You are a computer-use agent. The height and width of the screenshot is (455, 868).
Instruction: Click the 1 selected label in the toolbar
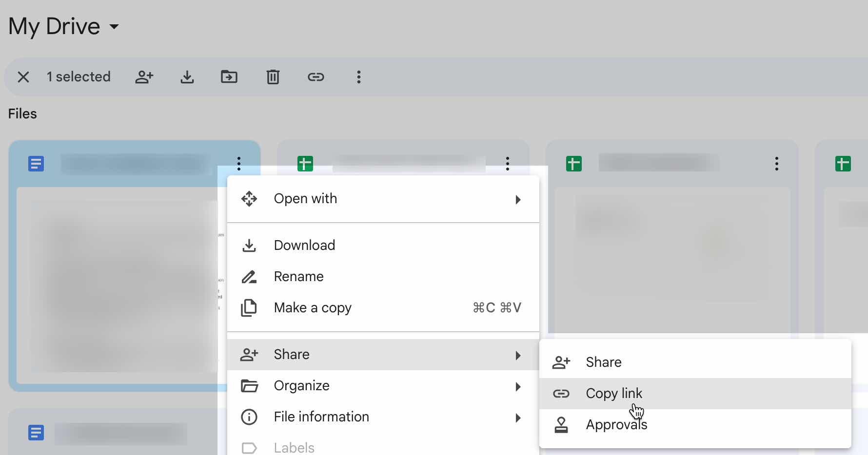click(x=79, y=76)
